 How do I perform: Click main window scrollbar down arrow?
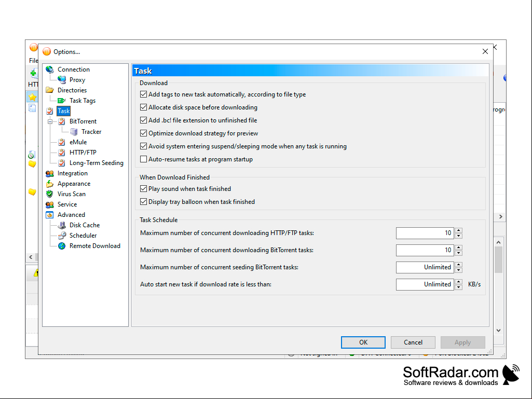pos(498,331)
